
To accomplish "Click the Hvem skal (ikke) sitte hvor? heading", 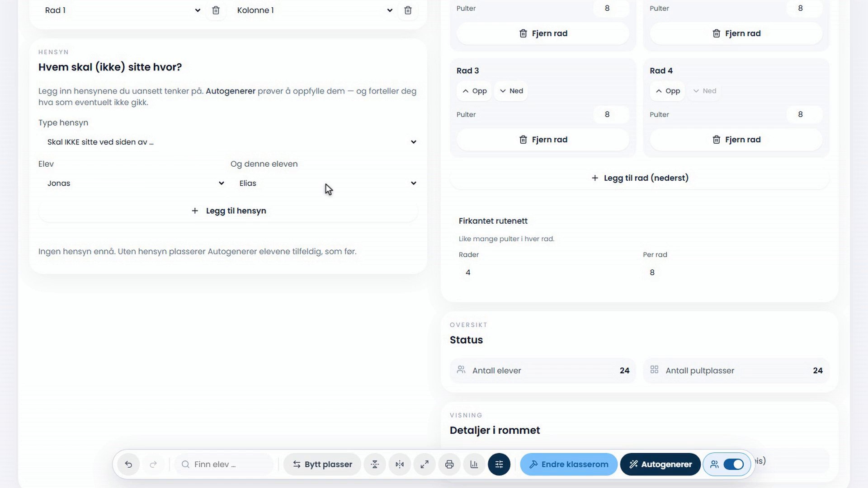I will click(110, 67).
